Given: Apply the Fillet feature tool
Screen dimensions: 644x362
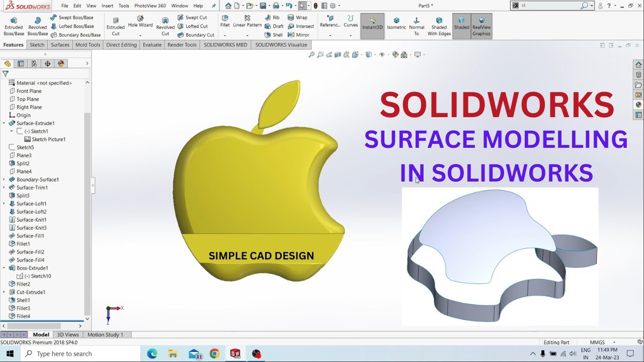Looking at the screenshot, I should (225, 21).
